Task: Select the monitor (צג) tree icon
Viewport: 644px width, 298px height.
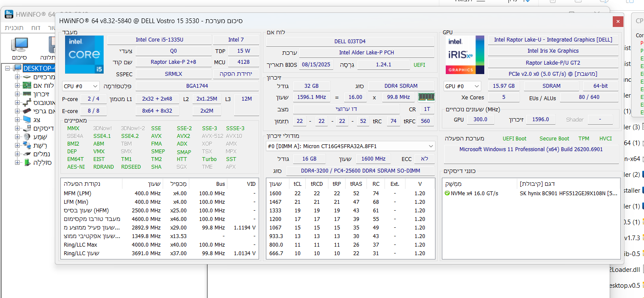Action: point(27,120)
